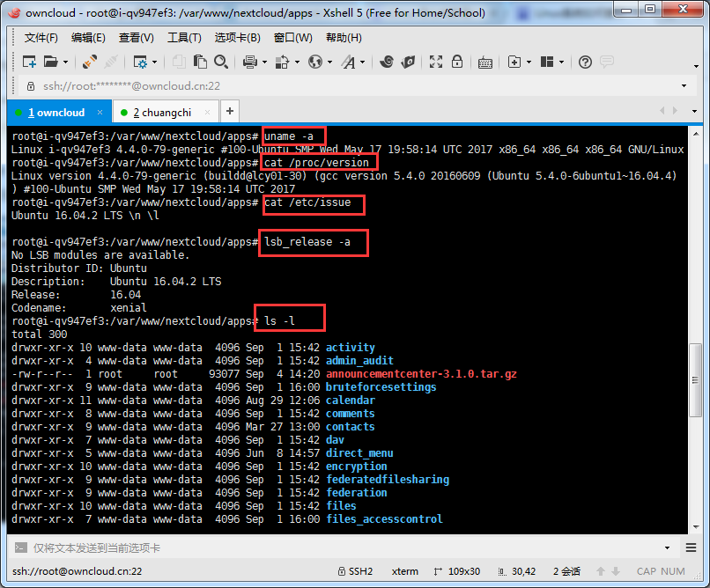Close the owncloud tab

point(100,112)
